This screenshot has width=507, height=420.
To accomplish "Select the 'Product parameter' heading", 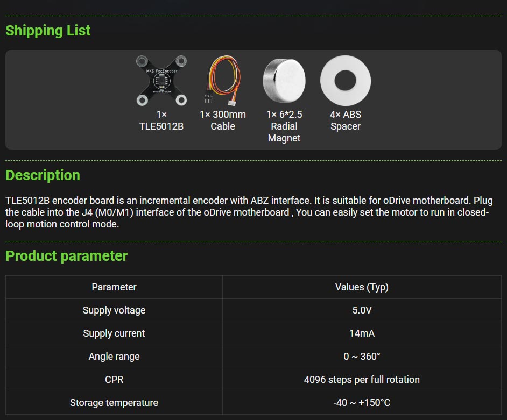I will click(67, 256).
